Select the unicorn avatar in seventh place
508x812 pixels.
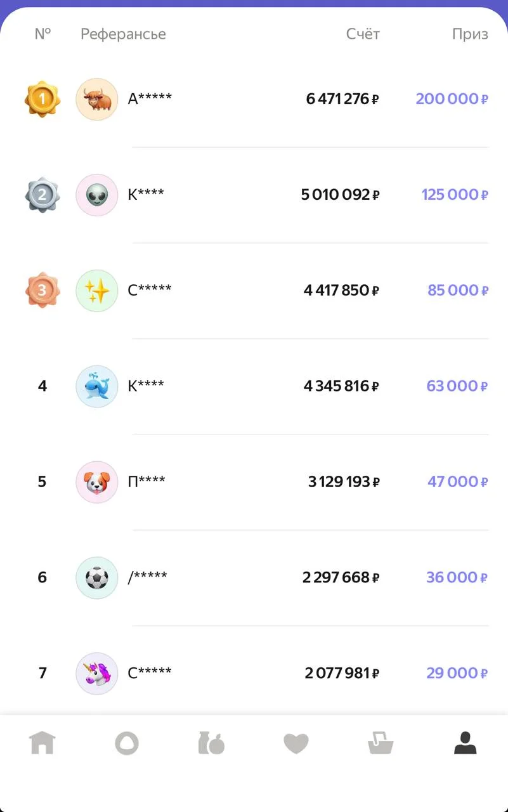97,673
